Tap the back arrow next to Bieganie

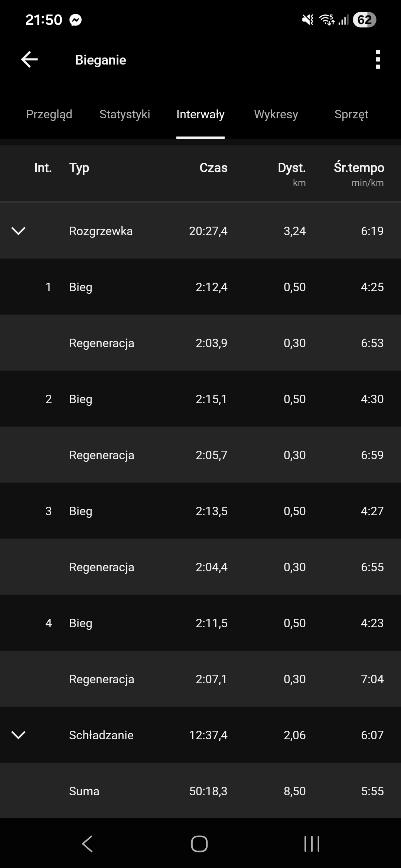click(x=30, y=59)
